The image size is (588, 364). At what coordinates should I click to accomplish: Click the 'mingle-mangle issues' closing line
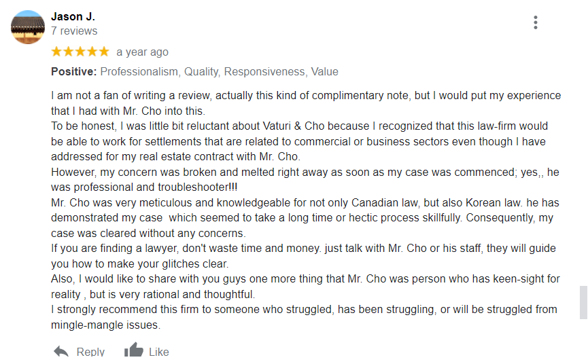tap(106, 325)
